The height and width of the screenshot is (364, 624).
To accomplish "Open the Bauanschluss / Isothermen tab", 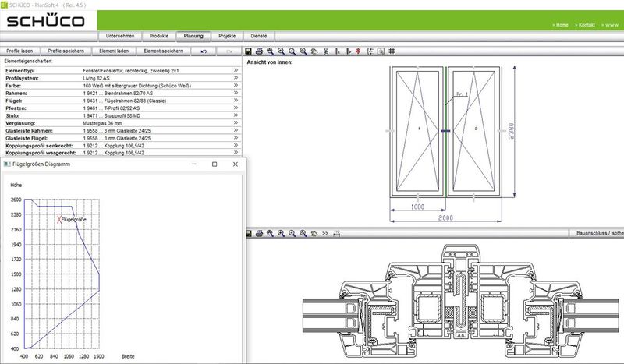I will coord(597,233).
